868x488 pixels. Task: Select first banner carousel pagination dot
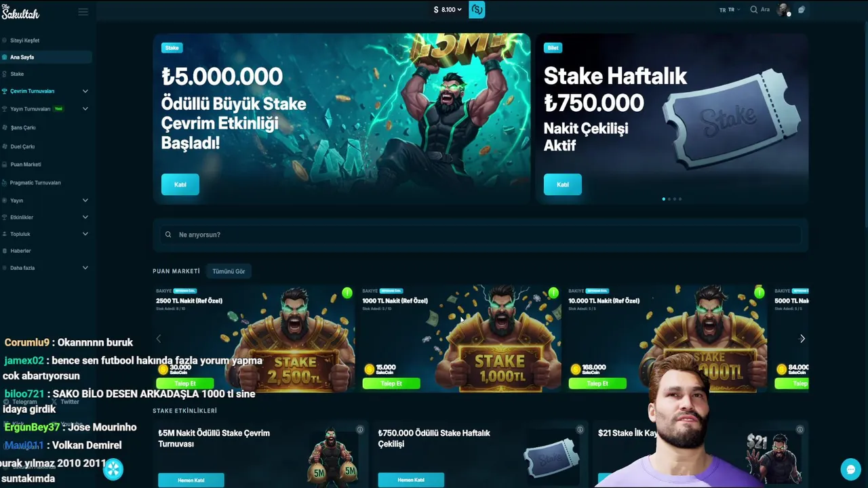click(x=663, y=199)
